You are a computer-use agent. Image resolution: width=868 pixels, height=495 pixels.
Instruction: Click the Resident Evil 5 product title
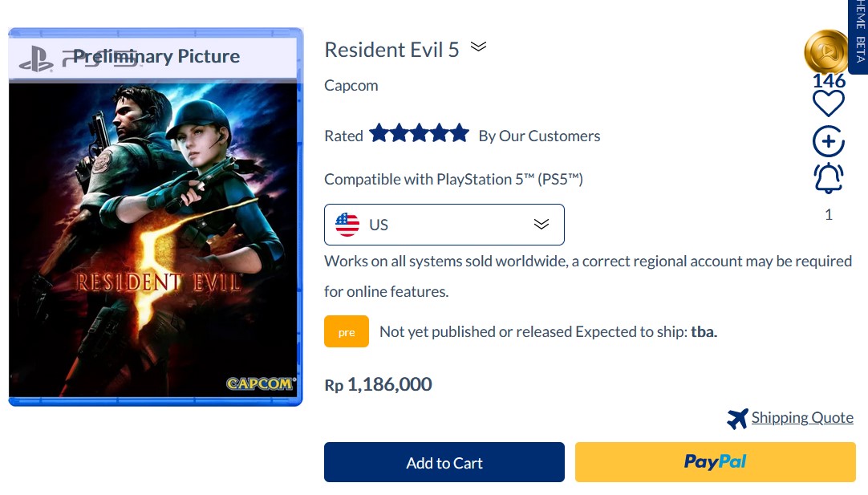point(392,50)
